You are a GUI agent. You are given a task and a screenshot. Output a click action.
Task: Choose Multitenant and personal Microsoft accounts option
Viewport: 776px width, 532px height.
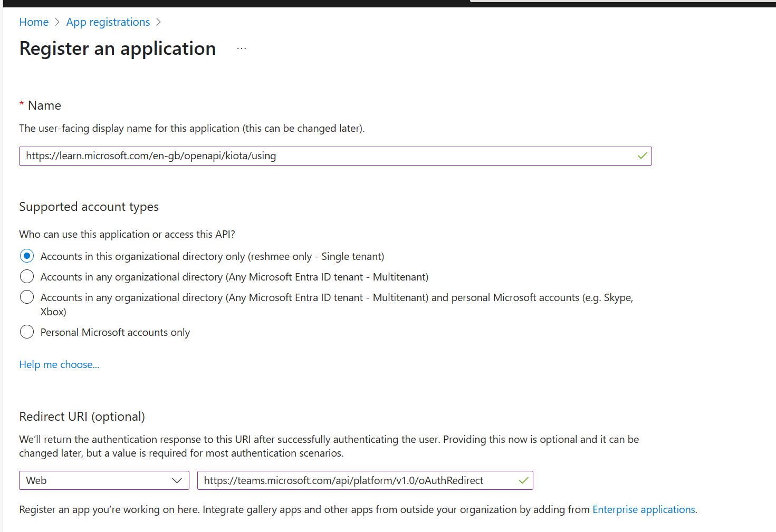pos(27,297)
